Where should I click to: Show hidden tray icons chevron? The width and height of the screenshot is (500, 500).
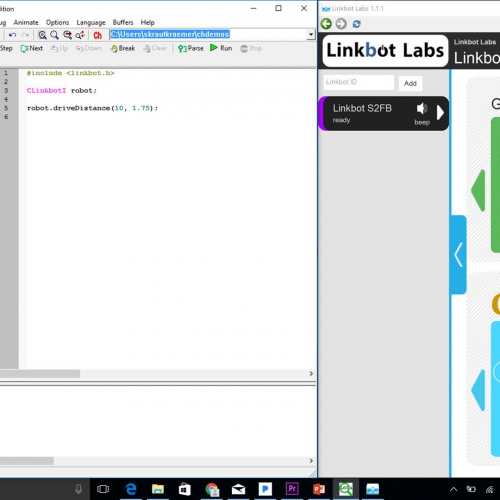tap(453, 489)
